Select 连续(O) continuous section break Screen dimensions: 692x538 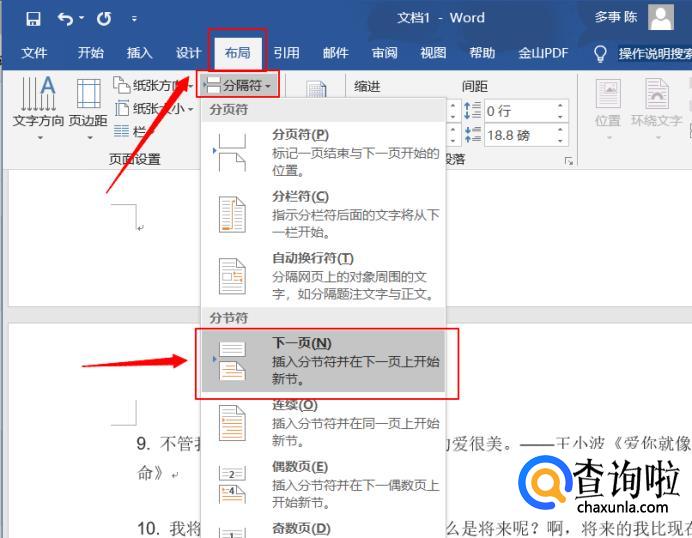(x=323, y=423)
